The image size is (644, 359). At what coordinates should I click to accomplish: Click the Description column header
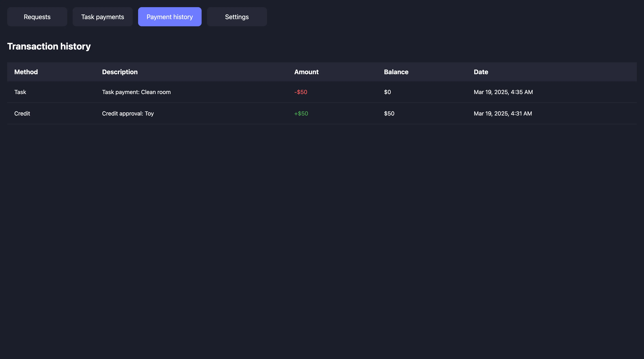point(120,72)
